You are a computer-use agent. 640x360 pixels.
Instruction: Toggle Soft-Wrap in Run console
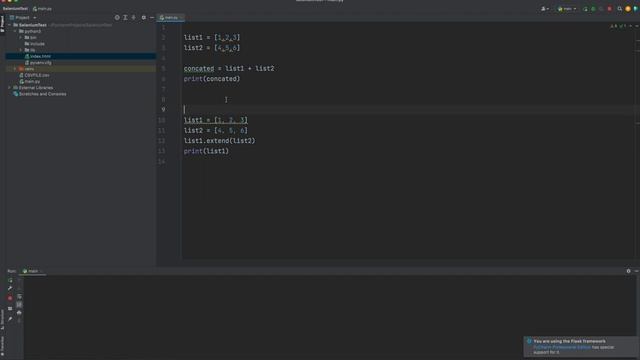(x=19, y=297)
